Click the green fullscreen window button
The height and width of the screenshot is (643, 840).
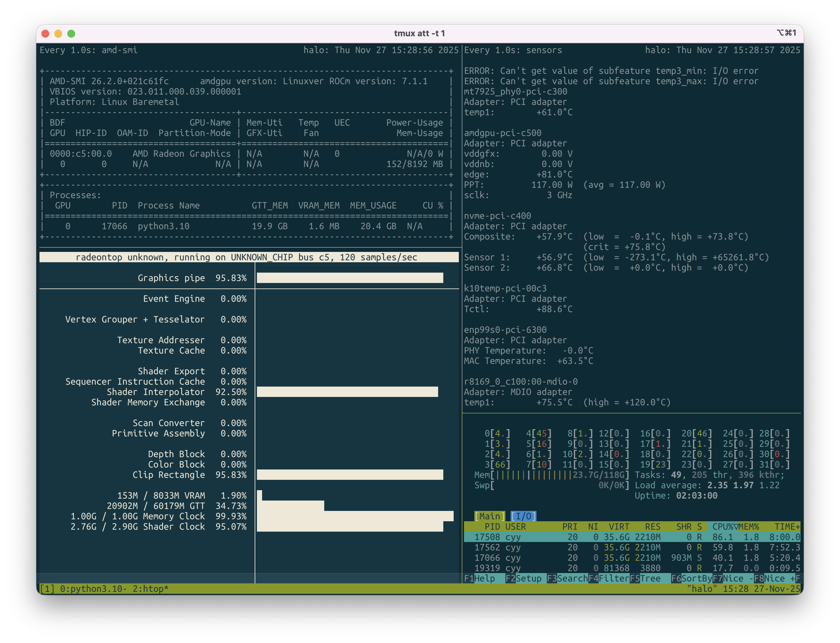point(71,34)
